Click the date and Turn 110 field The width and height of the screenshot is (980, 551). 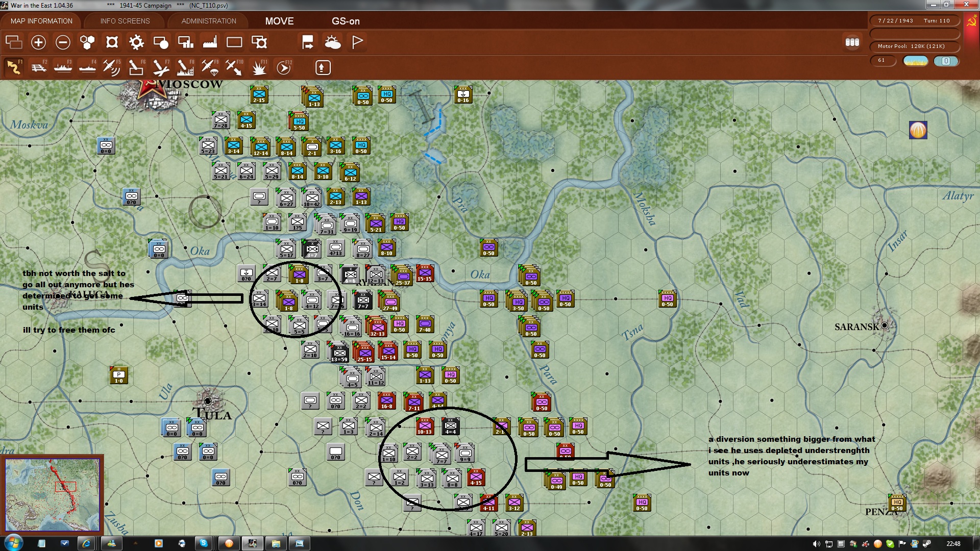pos(914,21)
